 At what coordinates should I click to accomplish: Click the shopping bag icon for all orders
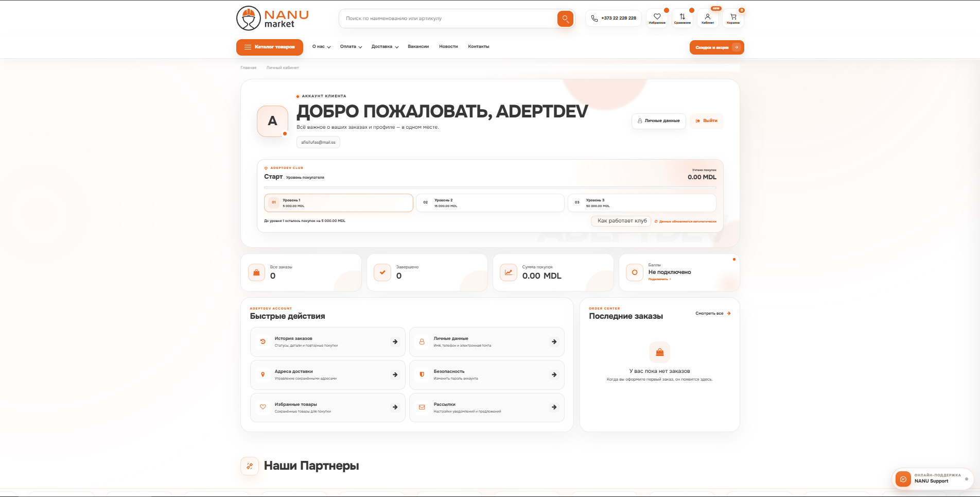coord(256,272)
